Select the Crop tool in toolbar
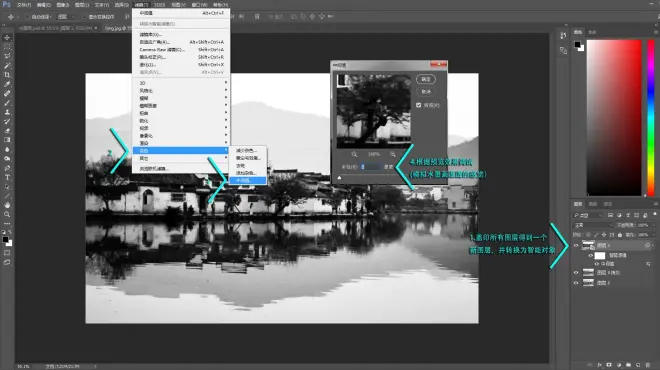660x370 pixels. pyautogui.click(x=7, y=75)
